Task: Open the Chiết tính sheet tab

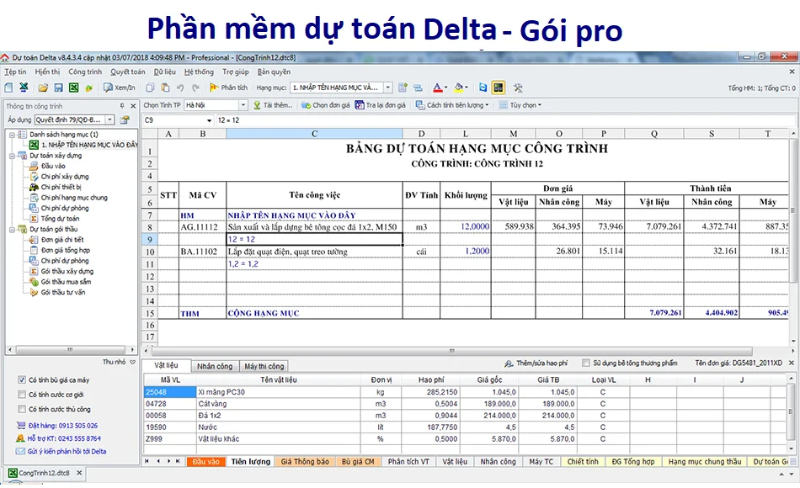Action: tap(583, 461)
